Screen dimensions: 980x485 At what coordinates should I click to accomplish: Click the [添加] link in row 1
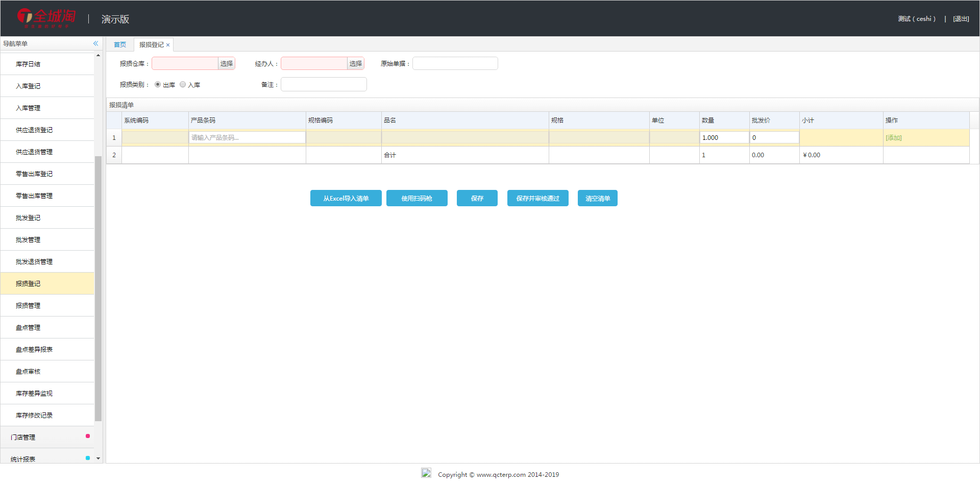(893, 138)
